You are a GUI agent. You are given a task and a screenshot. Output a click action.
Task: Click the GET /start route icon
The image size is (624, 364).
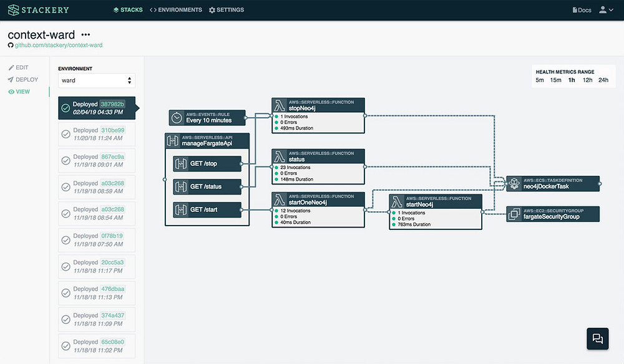[181, 210]
